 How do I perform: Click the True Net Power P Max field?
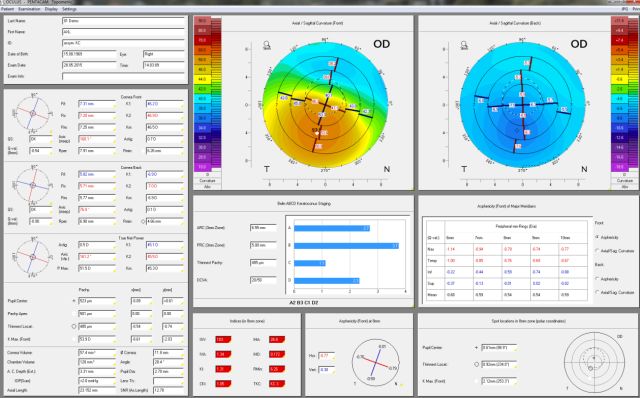pyautogui.click(x=96, y=269)
